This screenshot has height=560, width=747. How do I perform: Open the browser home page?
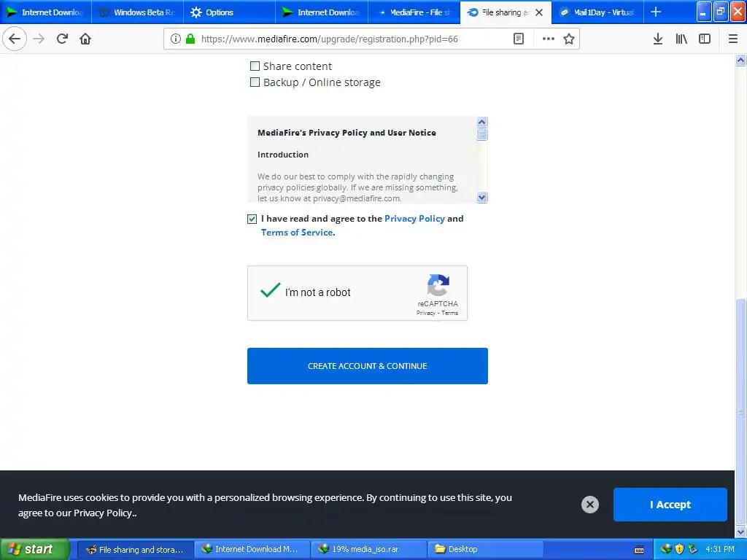[x=85, y=39]
